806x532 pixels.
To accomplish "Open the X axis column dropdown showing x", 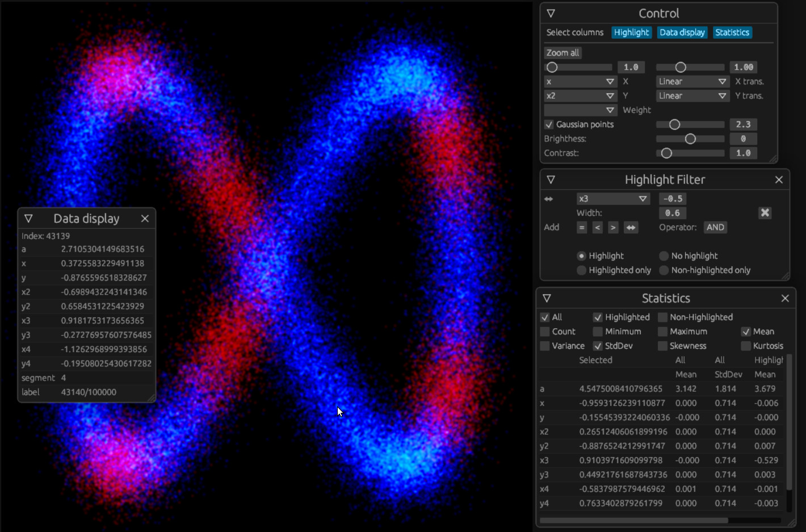I will pos(580,81).
